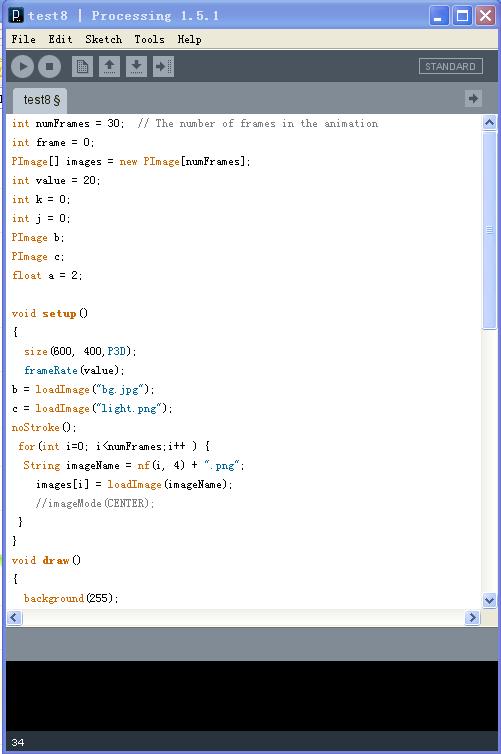
Task: Click the Open sketch arrow-up icon
Action: pos(109,66)
